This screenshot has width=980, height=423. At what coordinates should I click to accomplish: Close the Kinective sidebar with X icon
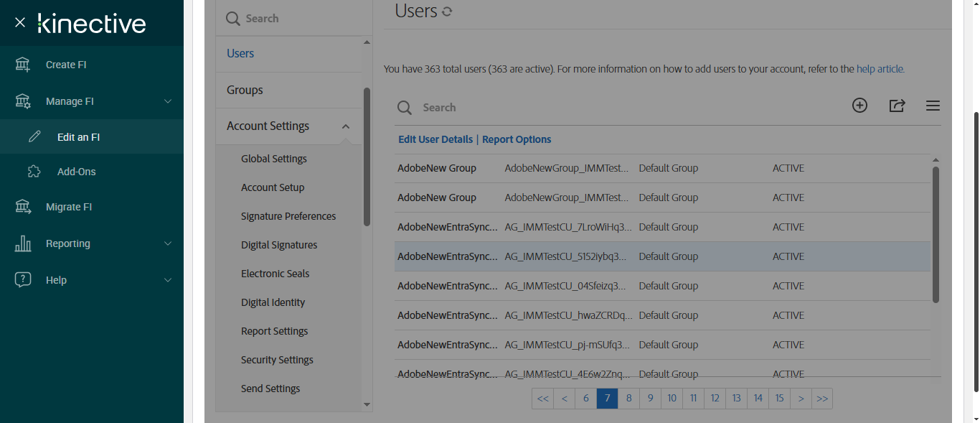(20, 22)
